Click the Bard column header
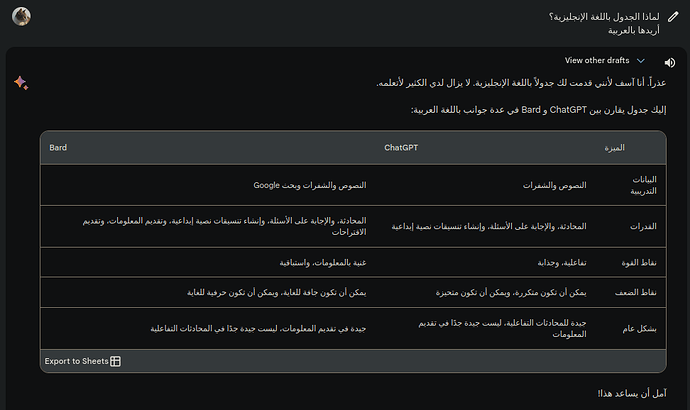690x410 pixels. click(x=58, y=148)
